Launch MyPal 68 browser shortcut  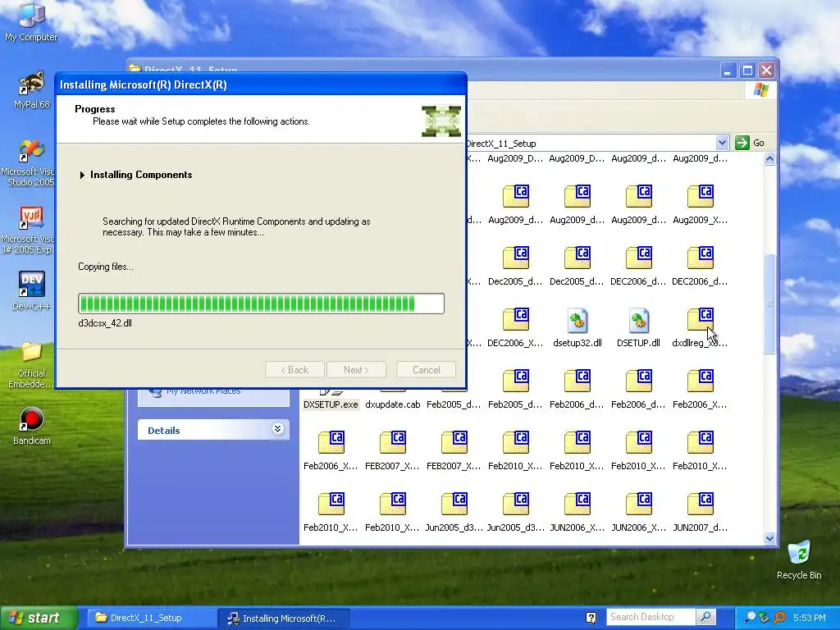coord(31,89)
